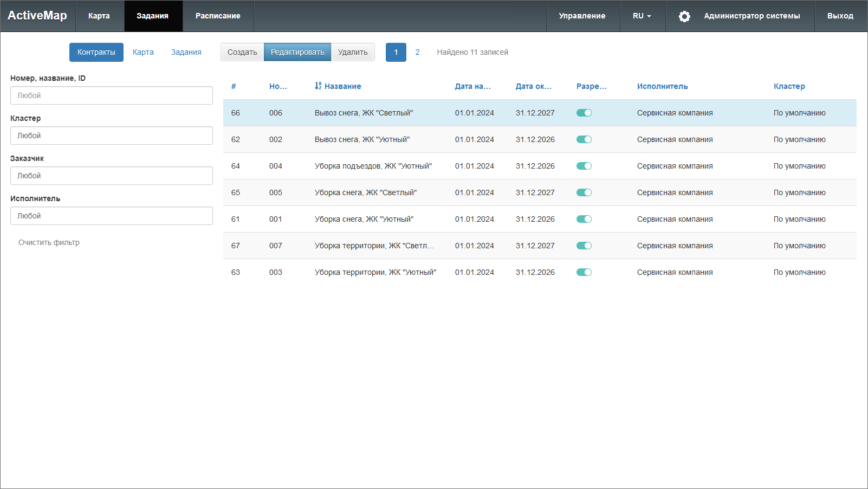Toggle permission for contract number 005
868x489 pixels.
[584, 192]
